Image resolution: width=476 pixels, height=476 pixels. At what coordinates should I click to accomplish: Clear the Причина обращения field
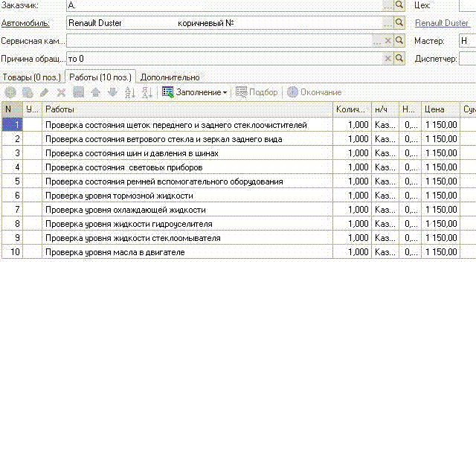pyautogui.click(x=387, y=58)
